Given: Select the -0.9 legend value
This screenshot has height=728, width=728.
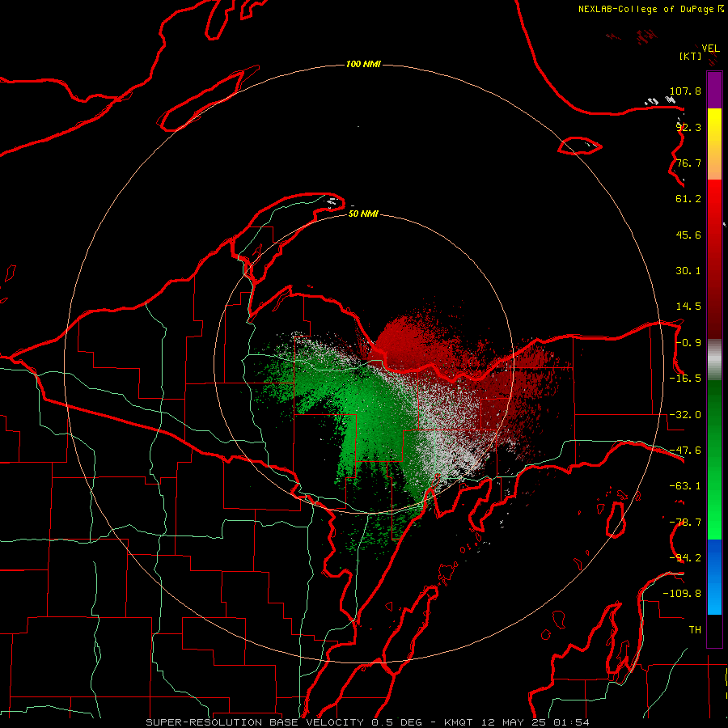Looking at the screenshot, I should point(688,343).
